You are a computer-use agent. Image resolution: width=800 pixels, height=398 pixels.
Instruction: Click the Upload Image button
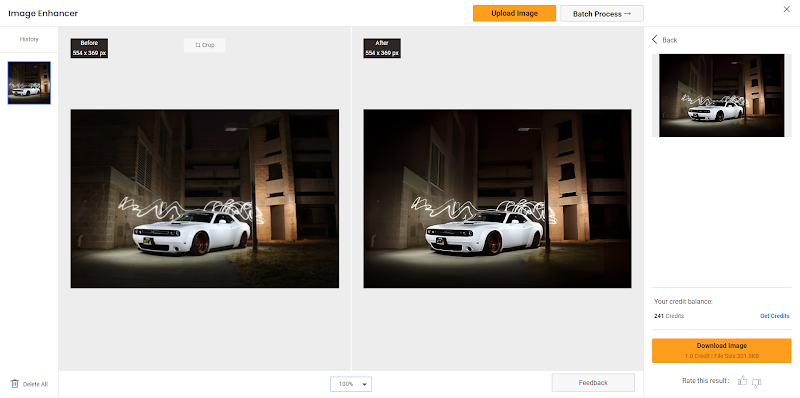(x=514, y=13)
